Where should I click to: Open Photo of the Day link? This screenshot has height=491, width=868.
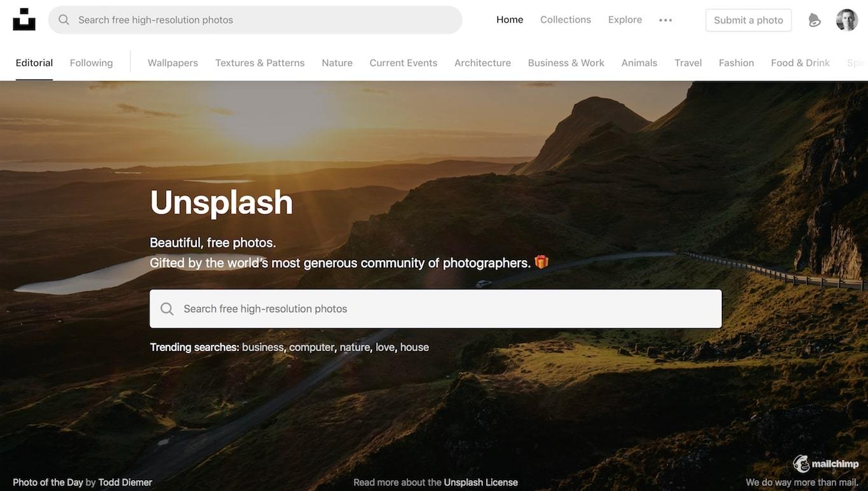pos(48,482)
